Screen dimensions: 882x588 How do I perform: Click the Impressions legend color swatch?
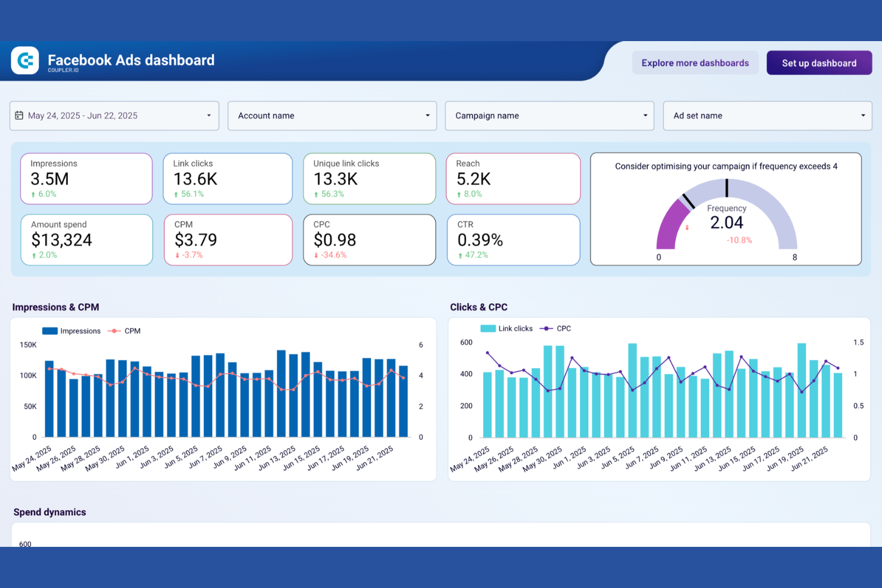50,331
